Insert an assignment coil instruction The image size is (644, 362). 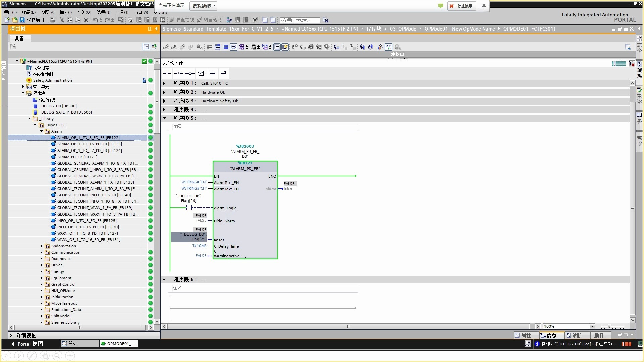(x=190, y=73)
